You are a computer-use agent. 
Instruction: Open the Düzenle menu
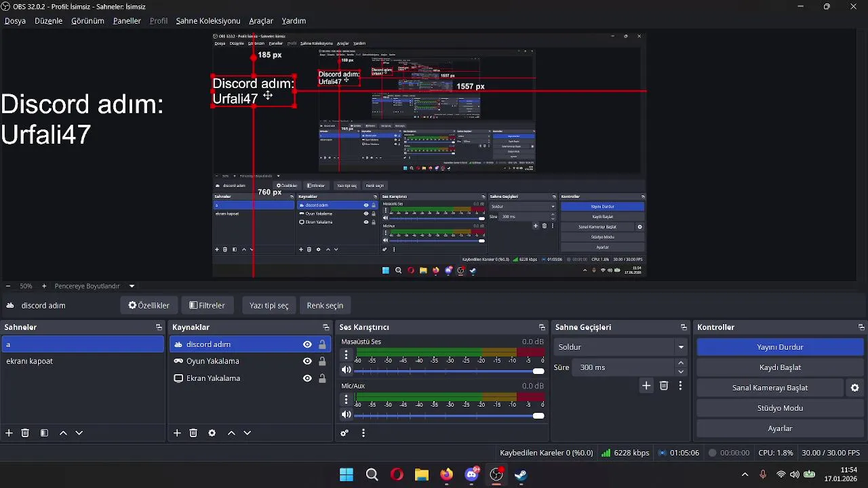[48, 21]
